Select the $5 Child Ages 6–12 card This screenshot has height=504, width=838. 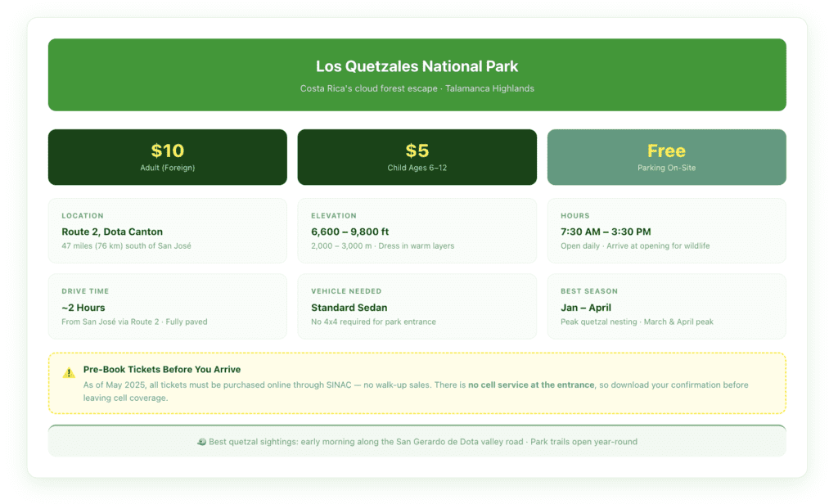(x=417, y=156)
